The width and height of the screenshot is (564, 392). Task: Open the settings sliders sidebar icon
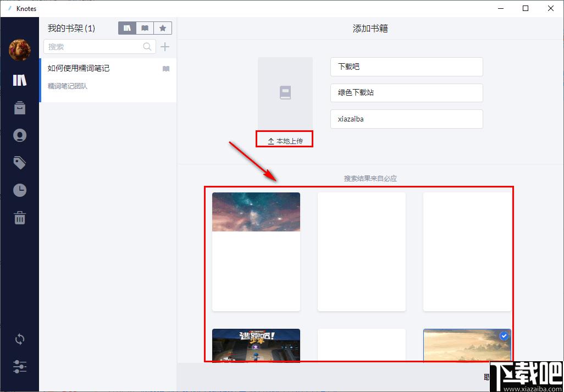click(x=20, y=367)
